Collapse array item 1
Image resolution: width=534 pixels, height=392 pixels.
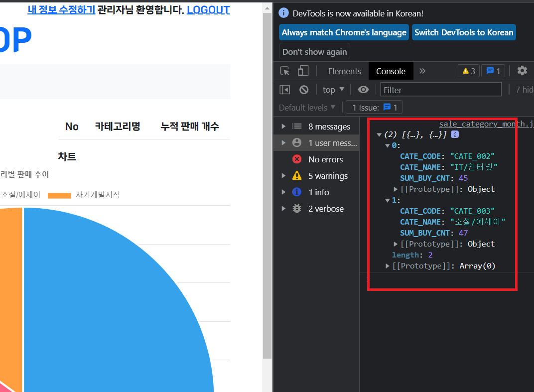point(387,200)
